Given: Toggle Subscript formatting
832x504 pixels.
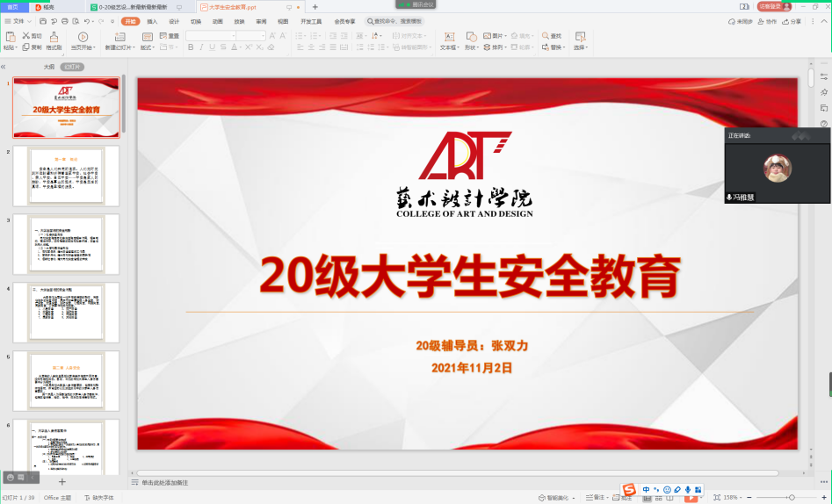Looking at the screenshot, I should [259, 47].
